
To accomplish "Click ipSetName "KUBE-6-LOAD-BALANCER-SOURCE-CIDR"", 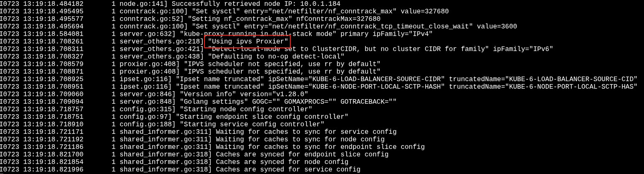I will [x=356, y=79].
